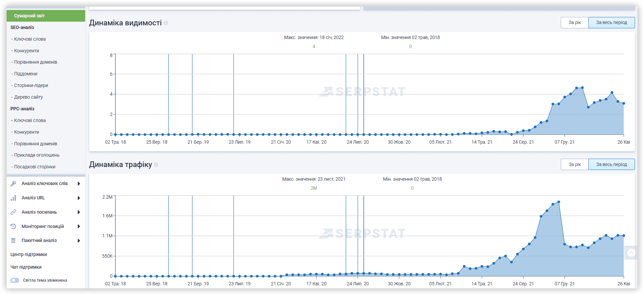Click the bar chart icon beside Аналіз URL
Viewport: 644px width, 295px height.
pos(13,198)
